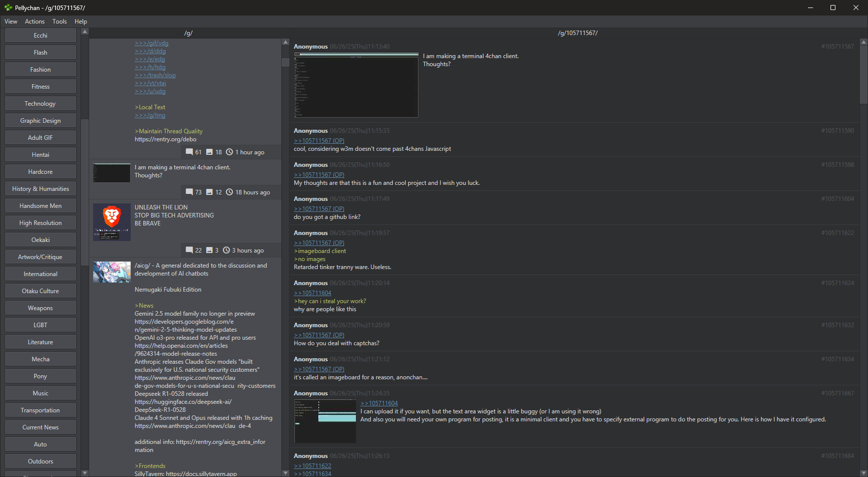The image size is (868, 477).
Task: Click the clock icon beside '3 hours ago'
Action: coord(226,250)
